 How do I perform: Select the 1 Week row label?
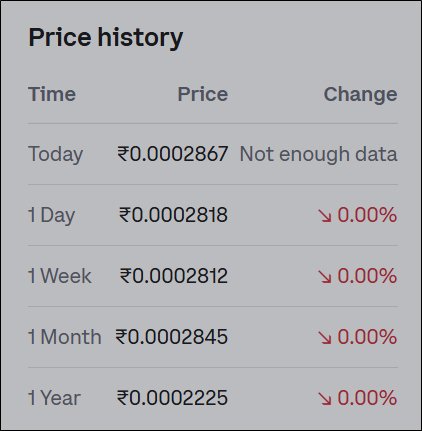pyautogui.click(x=60, y=276)
